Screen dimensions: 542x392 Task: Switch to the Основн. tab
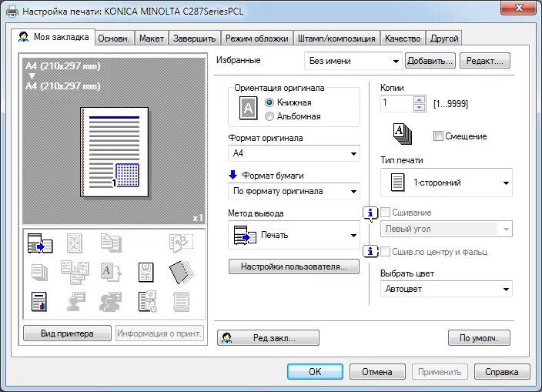coord(114,39)
